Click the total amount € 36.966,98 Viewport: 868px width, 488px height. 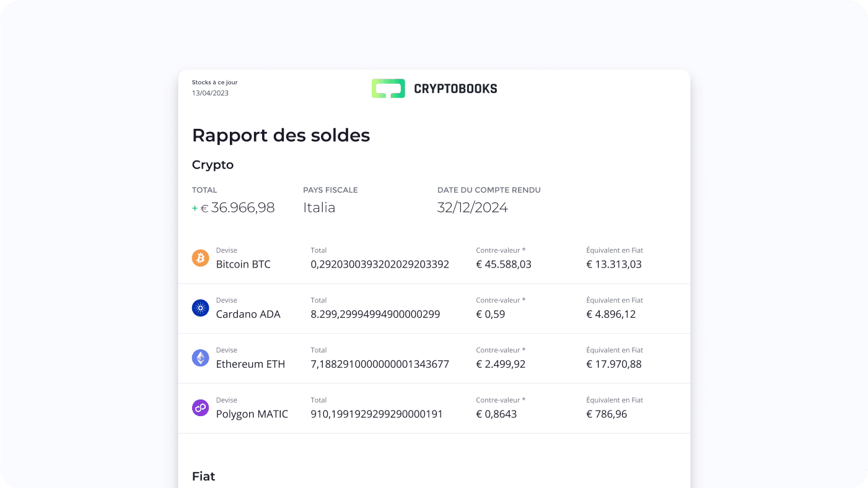pos(242,208)
